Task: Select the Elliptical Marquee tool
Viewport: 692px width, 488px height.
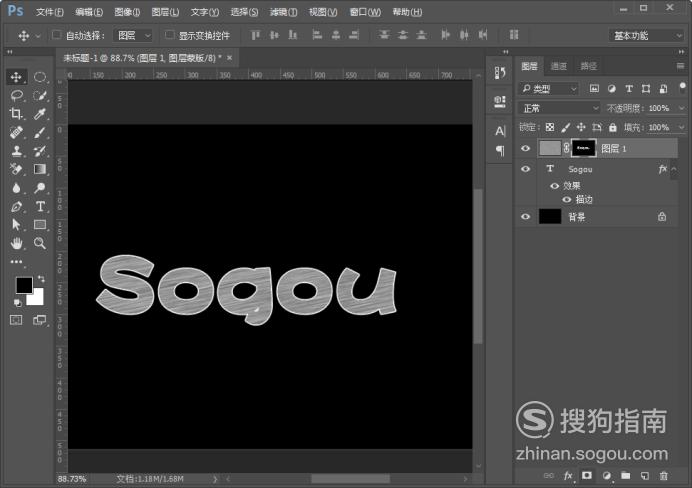Action: (40, 77)
